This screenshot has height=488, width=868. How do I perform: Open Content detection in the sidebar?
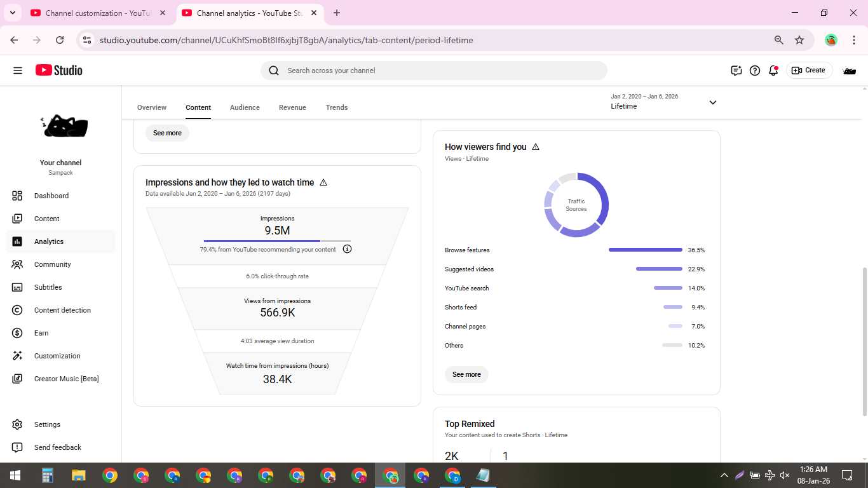click(62, 310)
